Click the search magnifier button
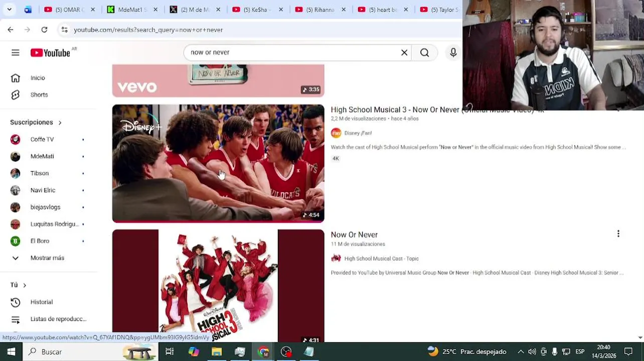This screenshot has height=361, width=644. tap(425, 53)
